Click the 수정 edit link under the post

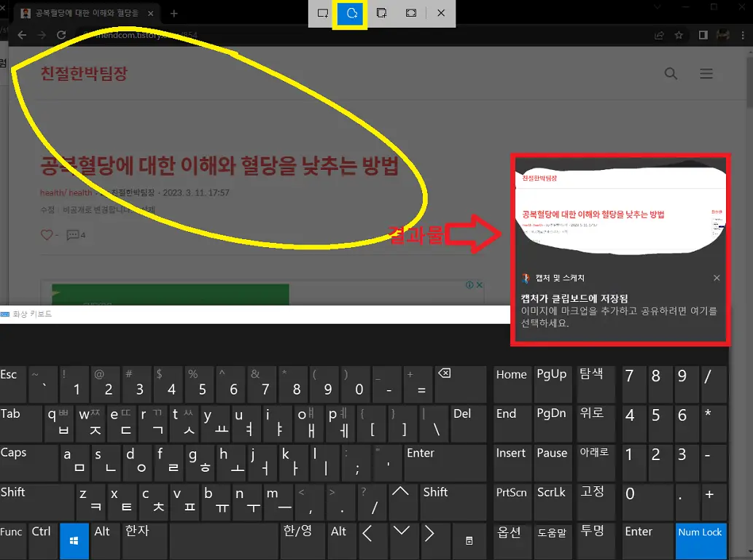pyautogui.click(x=47, y=210)
